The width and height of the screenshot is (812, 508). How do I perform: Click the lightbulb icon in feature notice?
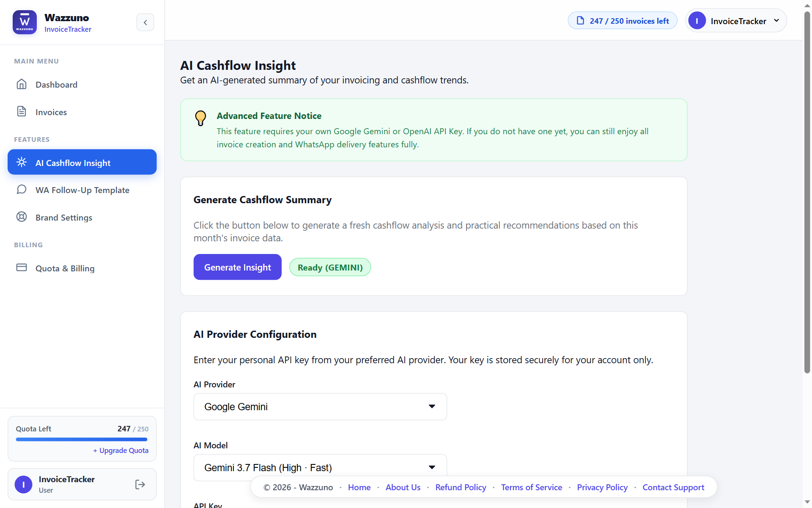pos(200,118)
